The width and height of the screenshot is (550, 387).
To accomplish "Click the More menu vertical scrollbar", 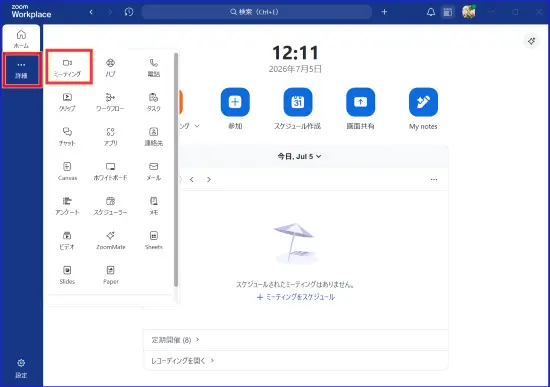I will pos(176,169).
